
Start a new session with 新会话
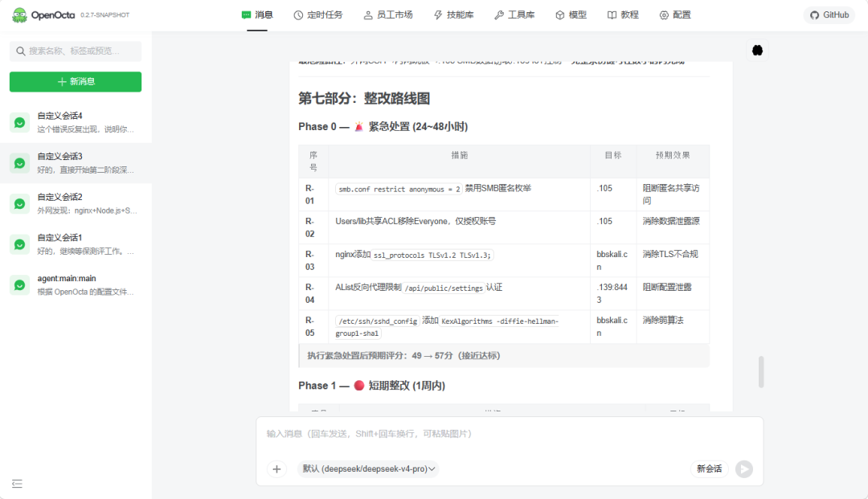709,469
